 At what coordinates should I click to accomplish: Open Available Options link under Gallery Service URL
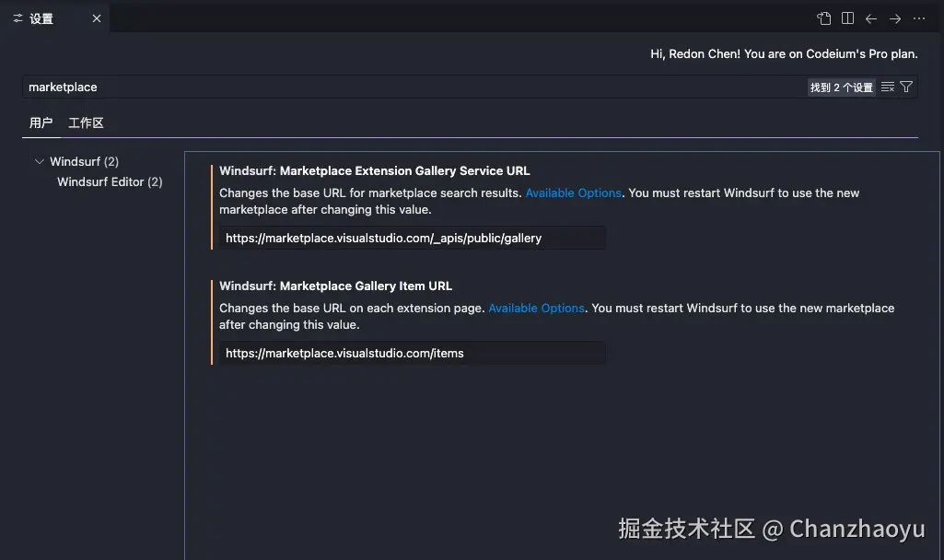(x=573, y=192)
